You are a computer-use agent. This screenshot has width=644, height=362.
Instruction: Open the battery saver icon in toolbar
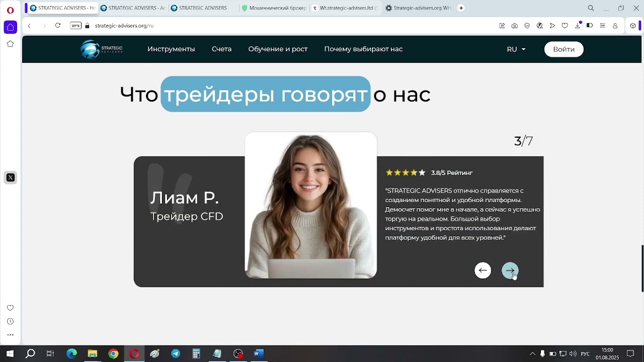(x=590, y=26)
